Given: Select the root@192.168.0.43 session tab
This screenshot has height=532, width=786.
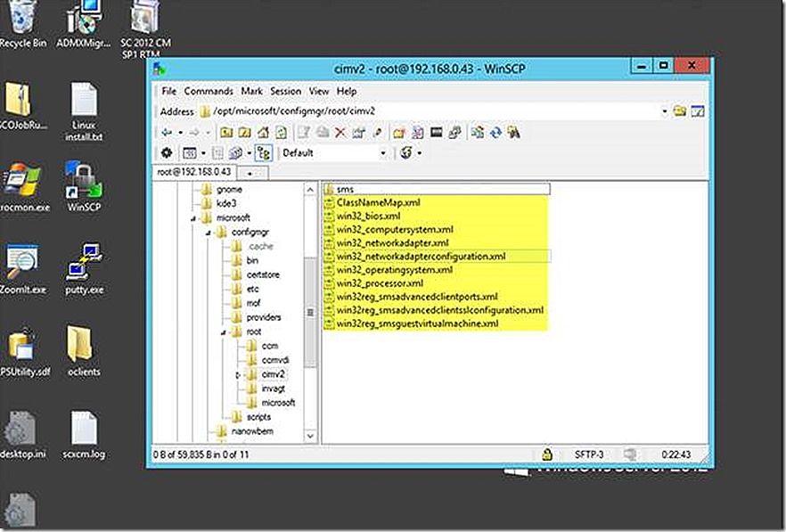Looking at the screenshot, I should point(194,172).
